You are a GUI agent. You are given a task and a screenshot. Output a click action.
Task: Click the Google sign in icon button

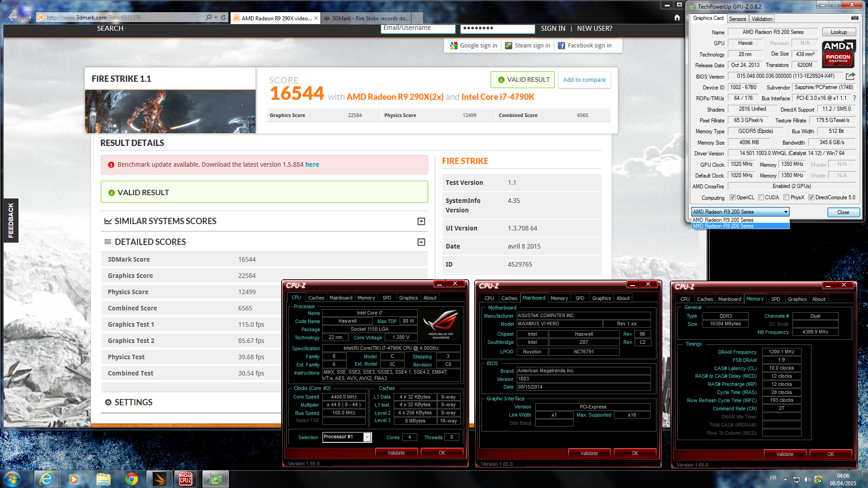pos(473,46)
